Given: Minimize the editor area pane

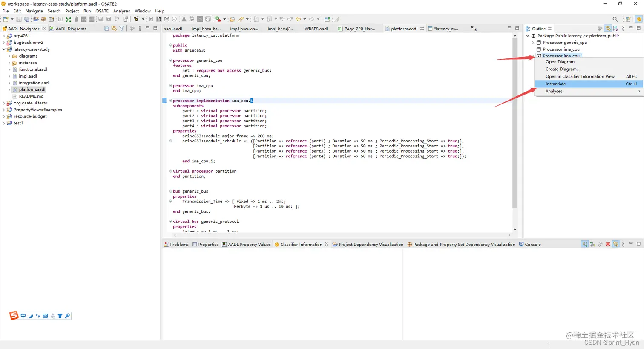Looking at the screenshot, I should point(509,28).
